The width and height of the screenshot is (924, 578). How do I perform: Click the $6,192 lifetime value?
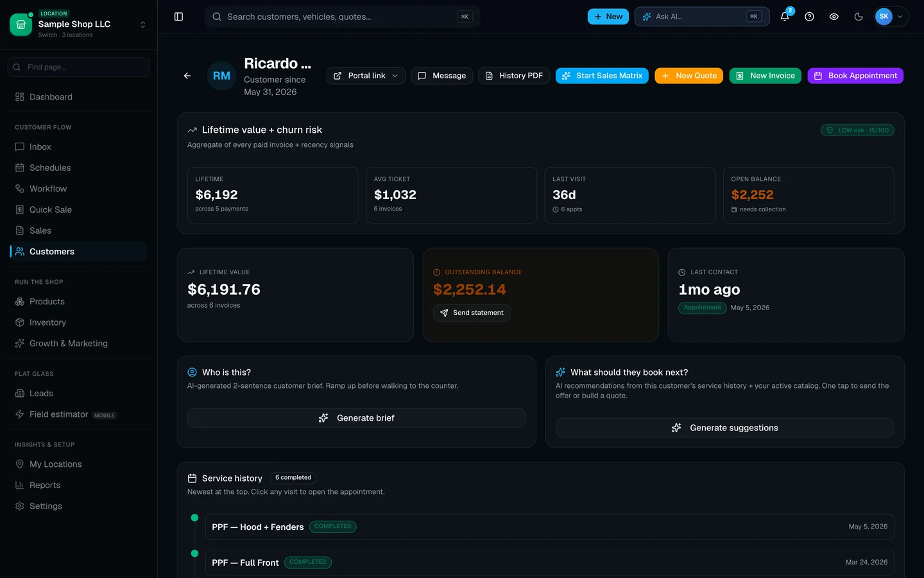coord(216,195)
